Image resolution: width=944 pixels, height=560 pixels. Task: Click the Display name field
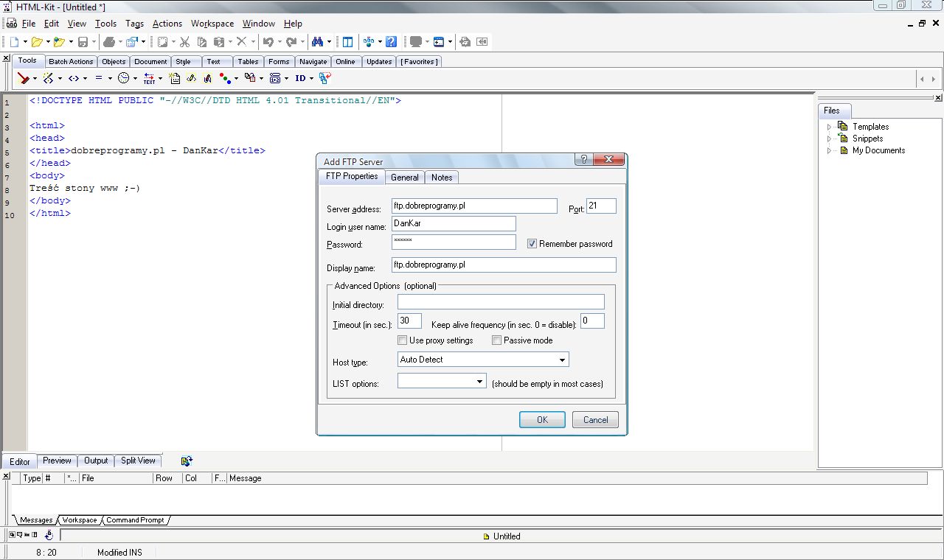[504, 265]
